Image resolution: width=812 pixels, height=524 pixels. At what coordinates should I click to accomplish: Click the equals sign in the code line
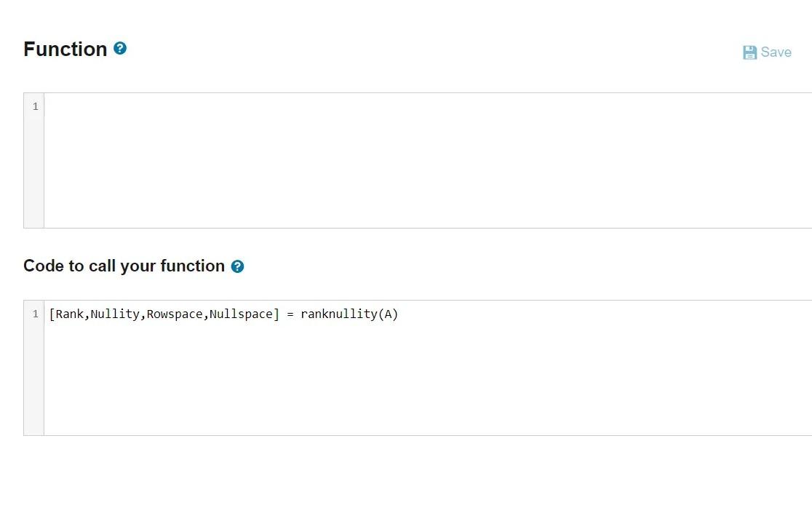[x=288, y=314]
